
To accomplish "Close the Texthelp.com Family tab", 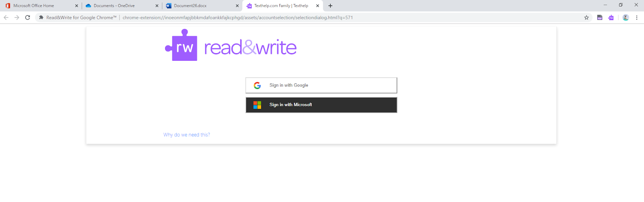I will [318, 6].
